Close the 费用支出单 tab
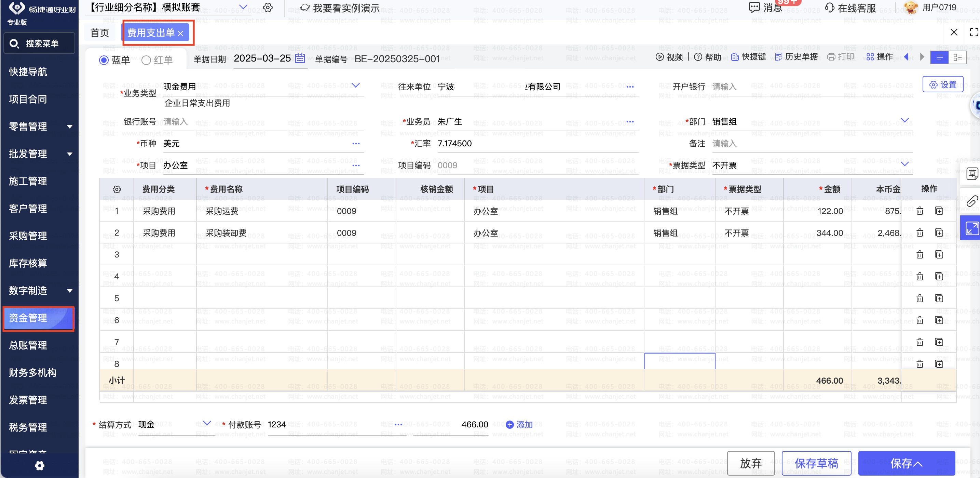The width and height of the screenshot is (980, 478). point(181,34)
